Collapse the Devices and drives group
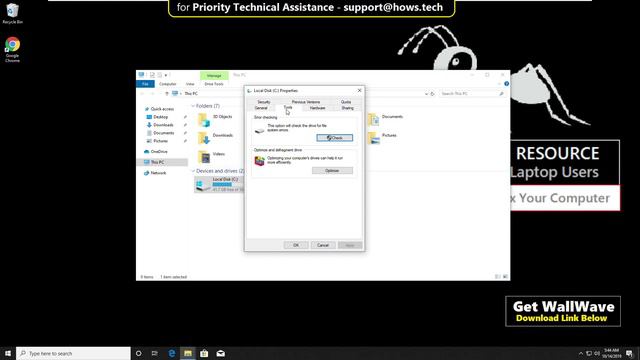 [193, 171]
